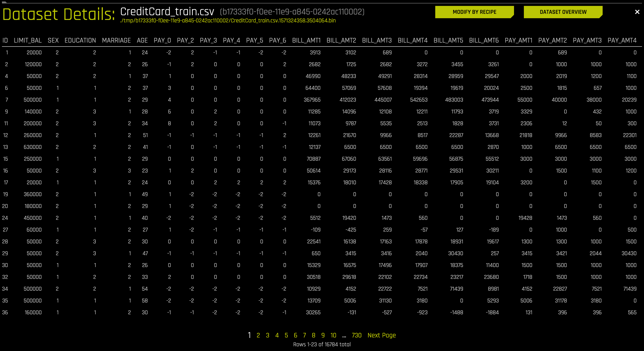Jump to last page 730

point(357,335)
